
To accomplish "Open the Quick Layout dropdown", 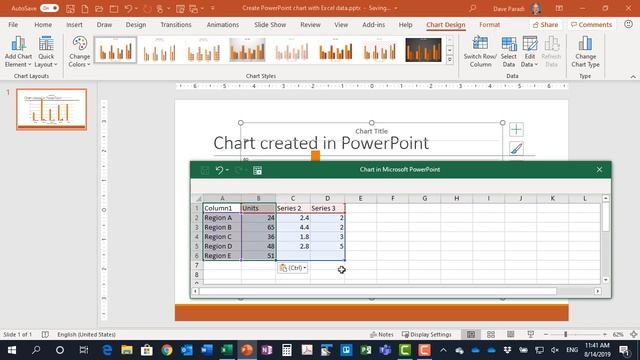I will click(x=46, y=52).
